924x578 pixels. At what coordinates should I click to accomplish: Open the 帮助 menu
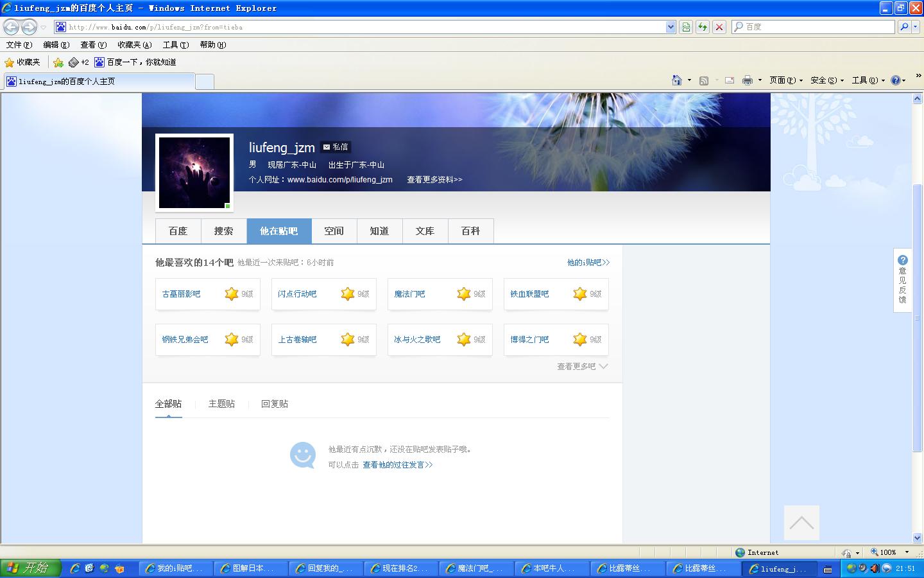[213, 45]
